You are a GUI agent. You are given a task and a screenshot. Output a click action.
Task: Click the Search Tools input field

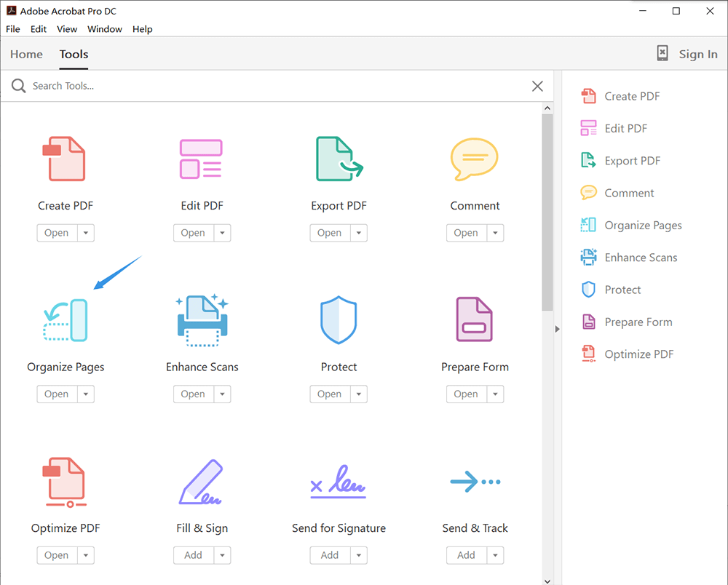(277, 86)
